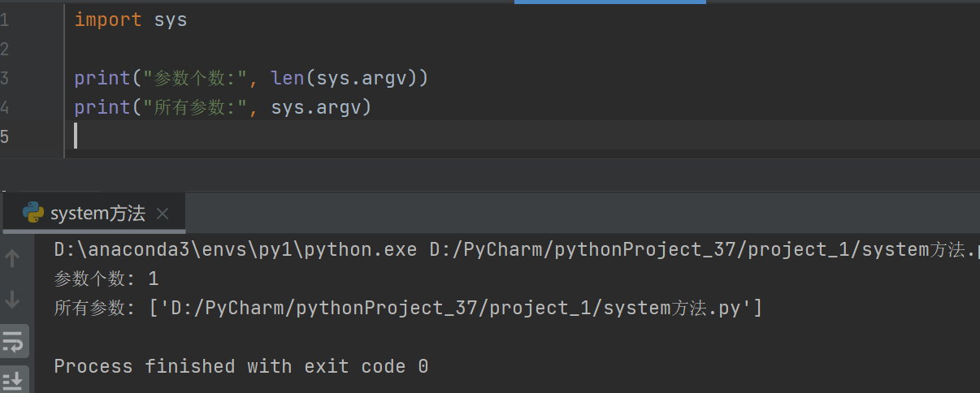Click the Down the Stack Trace arrow

[x=13, y=300]
